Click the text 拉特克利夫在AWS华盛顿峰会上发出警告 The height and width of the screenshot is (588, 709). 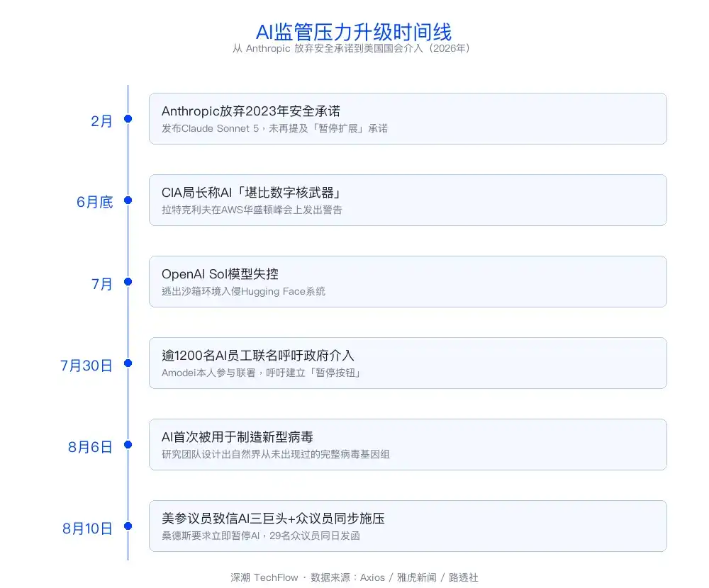coord(252,210)
